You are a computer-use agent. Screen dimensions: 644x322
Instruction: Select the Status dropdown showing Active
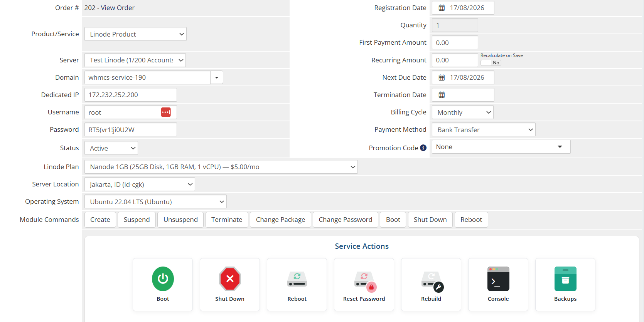[111, 148]
